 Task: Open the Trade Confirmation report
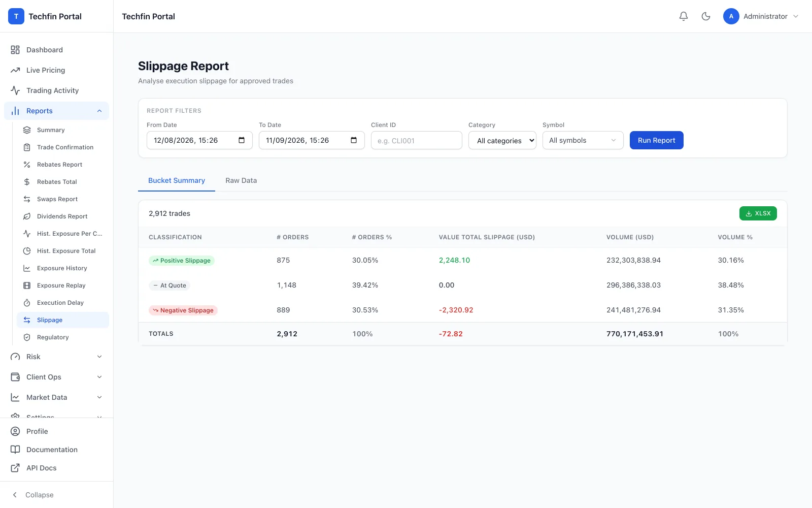(x=63, y=147)
